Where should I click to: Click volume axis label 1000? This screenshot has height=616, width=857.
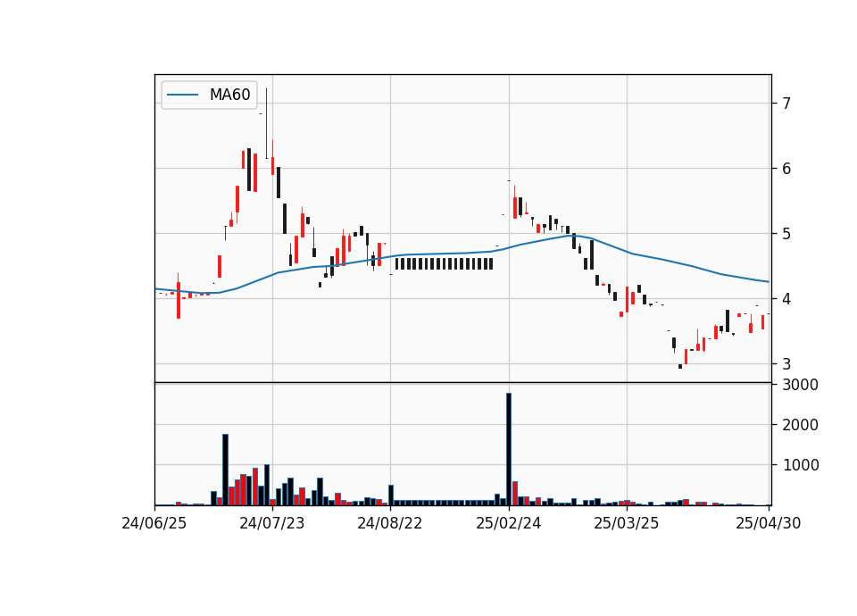pyautogui.click(x=800, y=465)
